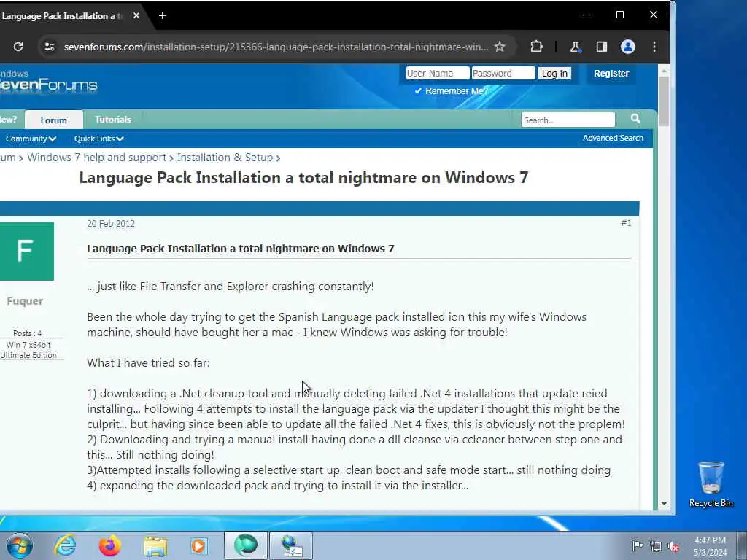The height and width of the screenshot is (560, 747).
Task: Click the Log in button
Action: click(554, 74)
